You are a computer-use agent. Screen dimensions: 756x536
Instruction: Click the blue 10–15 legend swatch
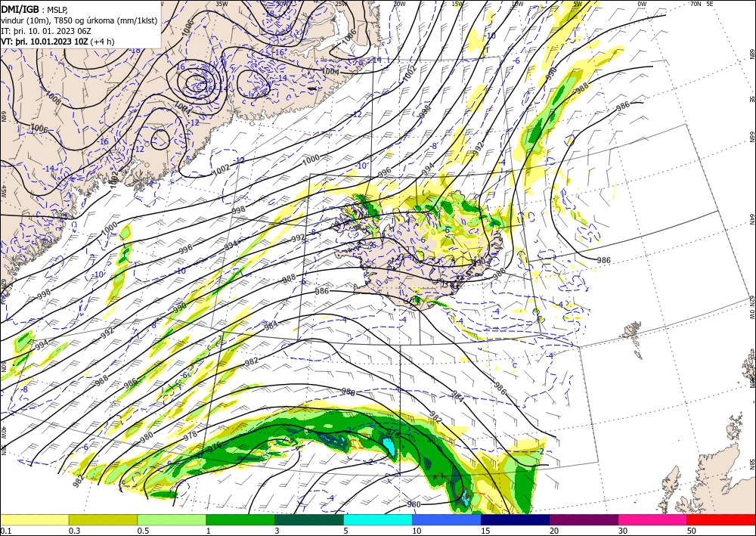447,519
